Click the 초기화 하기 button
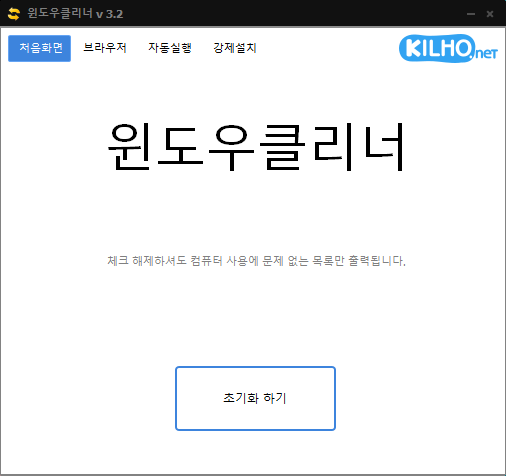The image size is (506, 476). pos(255,398)
